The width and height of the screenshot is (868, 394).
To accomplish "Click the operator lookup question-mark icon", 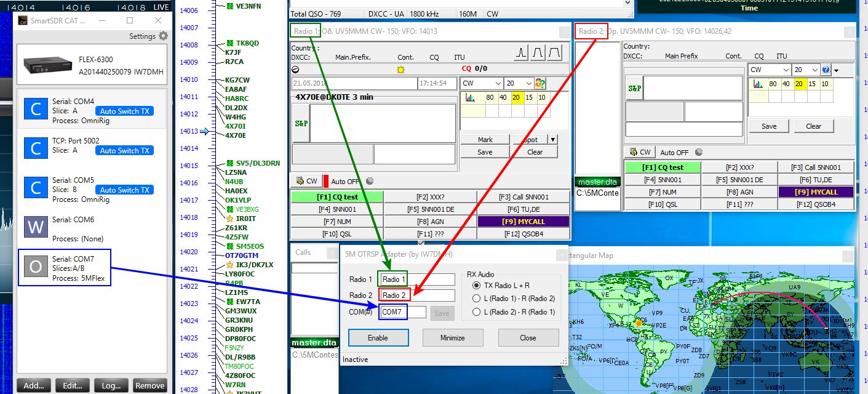I will click(x=541, y=83).
